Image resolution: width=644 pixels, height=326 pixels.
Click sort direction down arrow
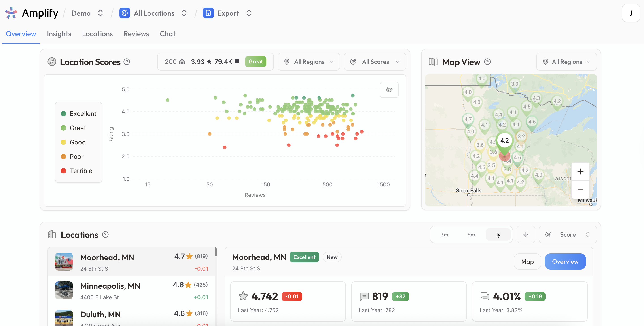click(x=526, y=235)
